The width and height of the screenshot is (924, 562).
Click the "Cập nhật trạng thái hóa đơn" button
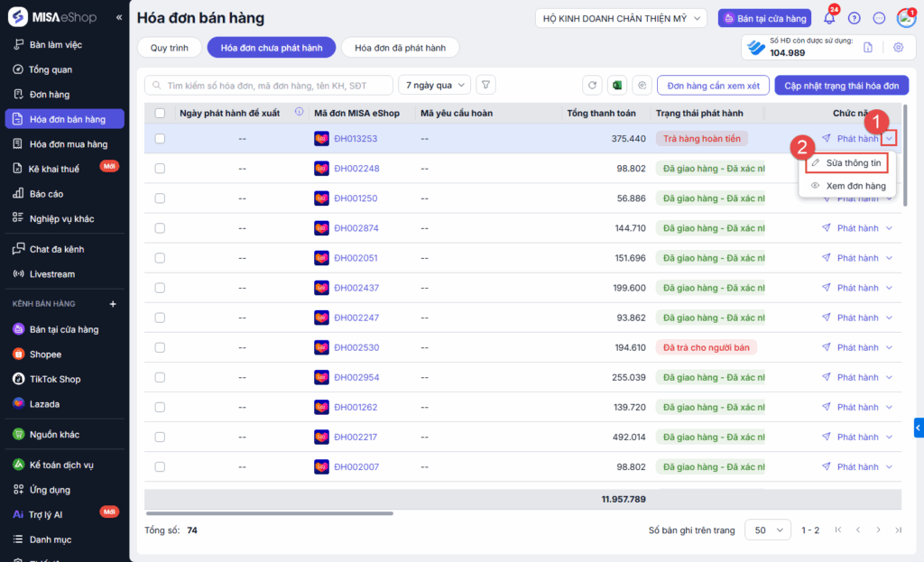(841, 85)
